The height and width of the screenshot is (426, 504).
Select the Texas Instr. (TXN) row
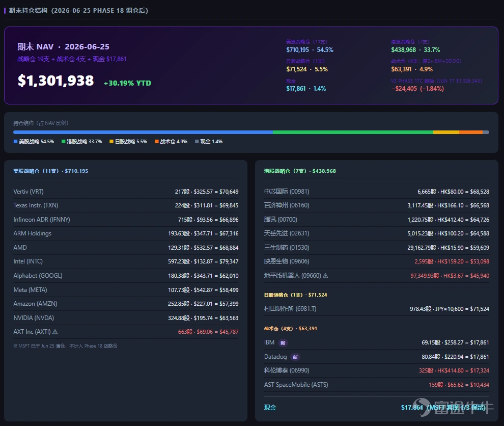click(126, 205)
